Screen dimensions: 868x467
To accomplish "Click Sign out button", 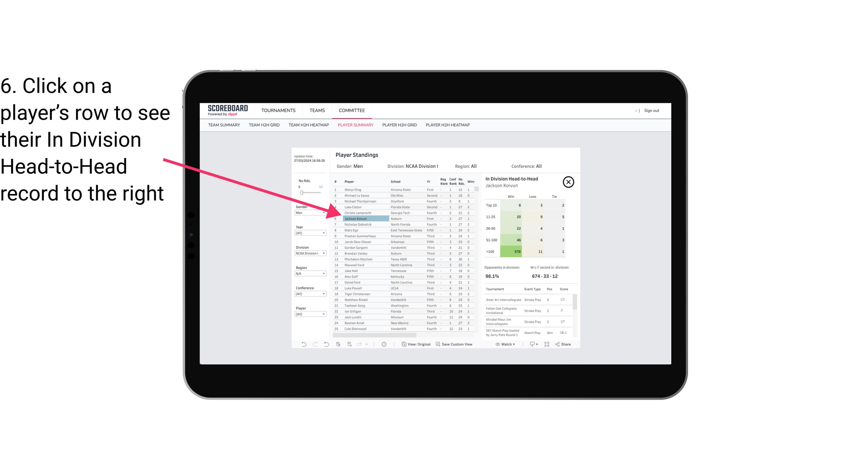I will click(651, 110).
